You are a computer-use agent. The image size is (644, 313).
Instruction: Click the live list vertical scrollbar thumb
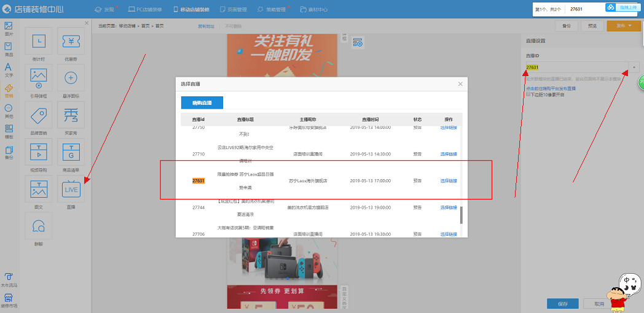click(461, 215)
